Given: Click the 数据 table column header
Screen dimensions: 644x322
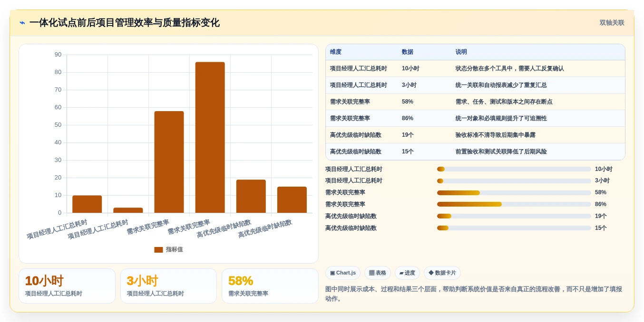Looking at the screenshot, I should [x=408, y=52].
